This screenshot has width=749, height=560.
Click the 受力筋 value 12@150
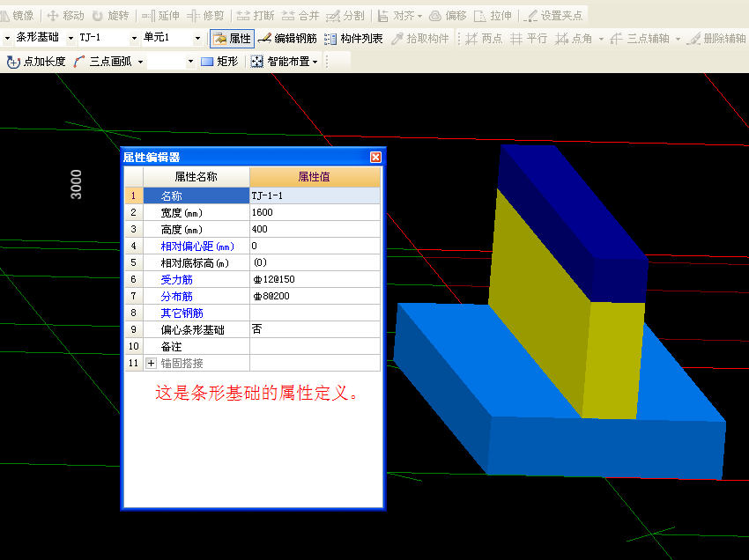[315, 279]
